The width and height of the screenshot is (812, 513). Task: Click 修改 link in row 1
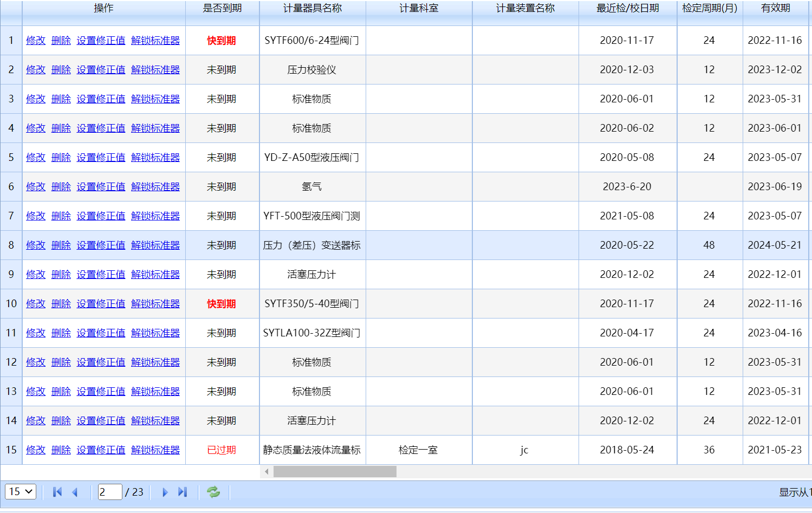pyautogui.click(x=36, y=41)
